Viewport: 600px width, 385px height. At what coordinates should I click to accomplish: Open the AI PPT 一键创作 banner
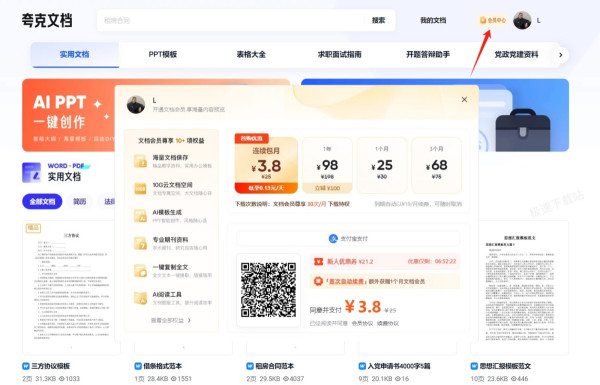[68, 115]
